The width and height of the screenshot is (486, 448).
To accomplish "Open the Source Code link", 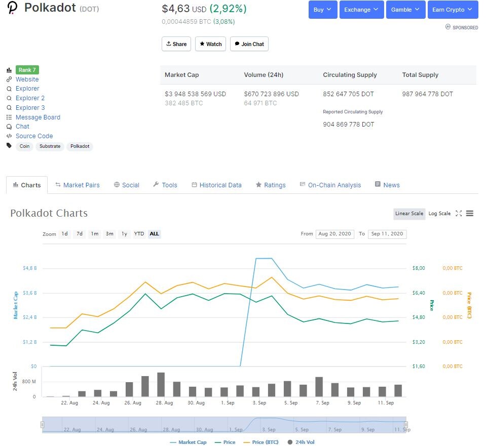I will pos(34,136).
